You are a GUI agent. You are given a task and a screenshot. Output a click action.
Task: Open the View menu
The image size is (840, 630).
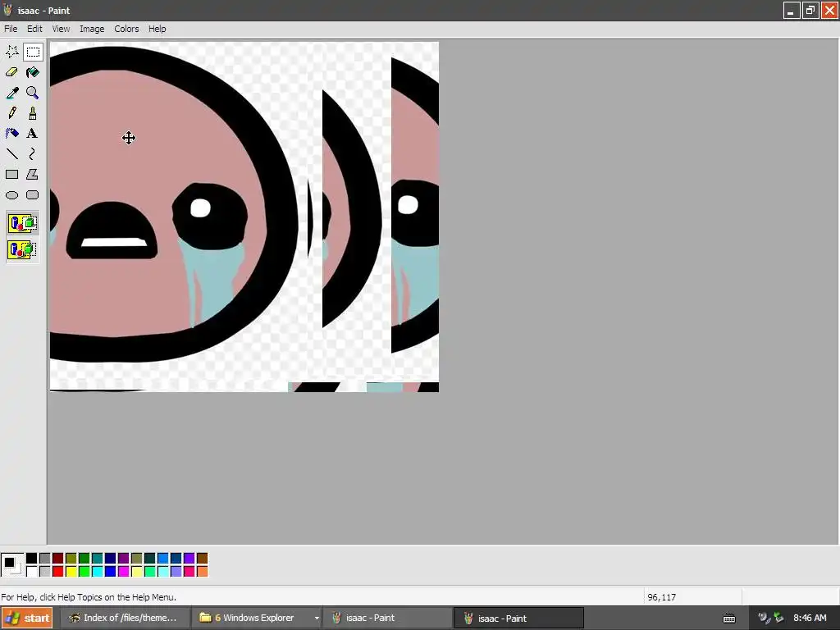click(x=61, y=29)
